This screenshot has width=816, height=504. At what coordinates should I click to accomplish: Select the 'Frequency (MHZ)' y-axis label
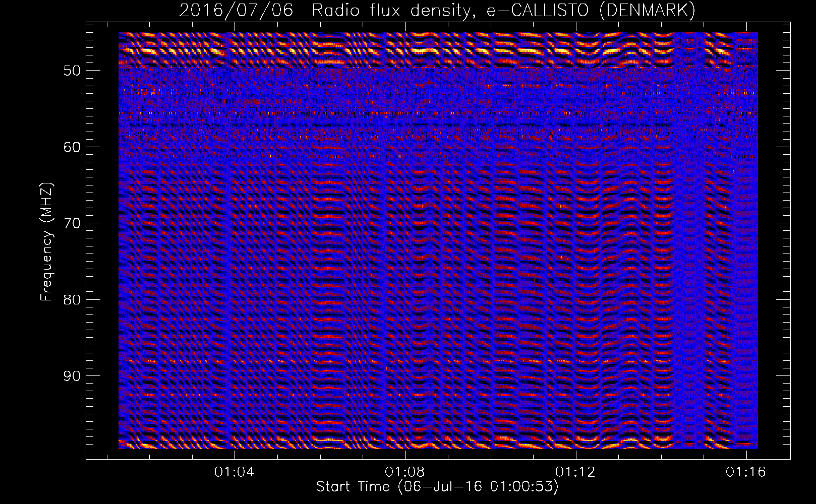pos(46,242)
